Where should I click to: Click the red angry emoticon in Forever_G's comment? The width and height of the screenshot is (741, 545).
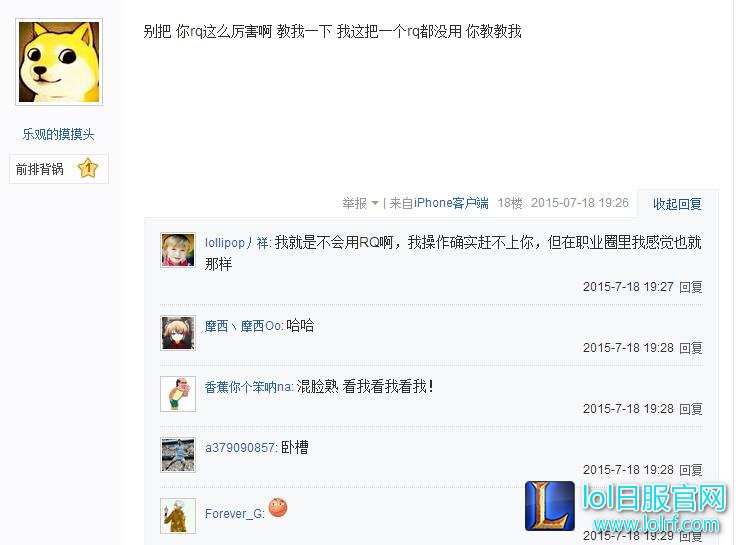(278, 508)
